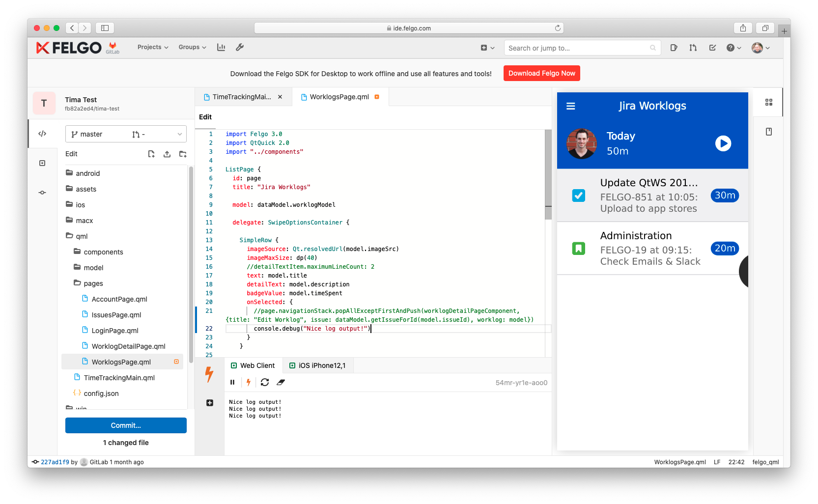Pause the console log stream
Viewport: 818px width, 504px height.
[232, 382]
